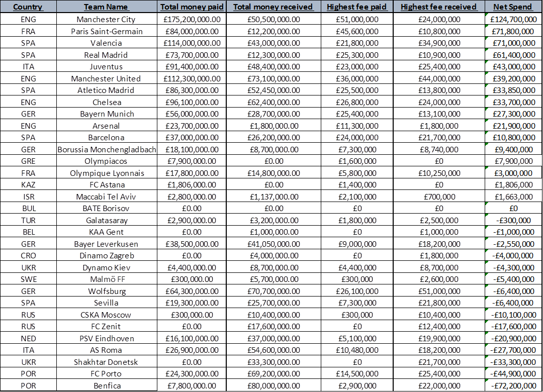
Task: Select the Team Name header cell
Action: (106, 7)
